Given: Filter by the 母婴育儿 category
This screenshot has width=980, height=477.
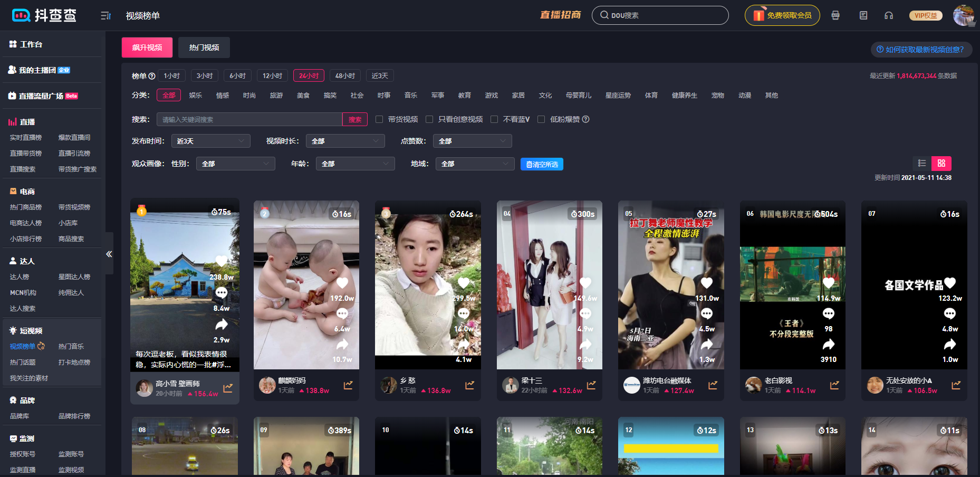Looking at the screenshot, I should pos(579,96).
